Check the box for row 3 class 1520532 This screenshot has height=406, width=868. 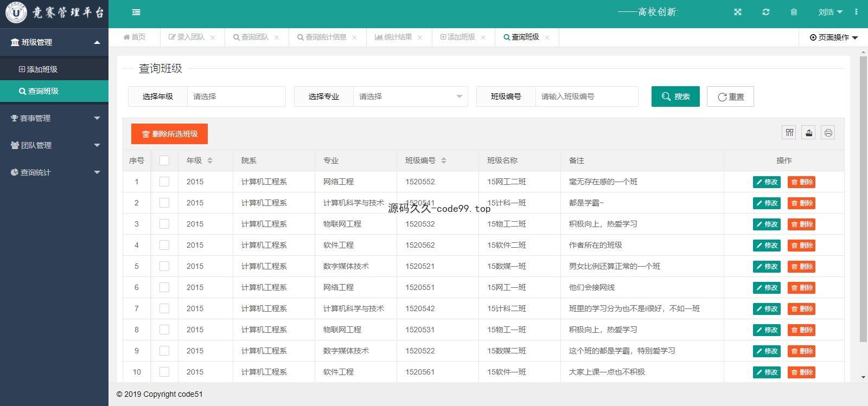point(164,224)
